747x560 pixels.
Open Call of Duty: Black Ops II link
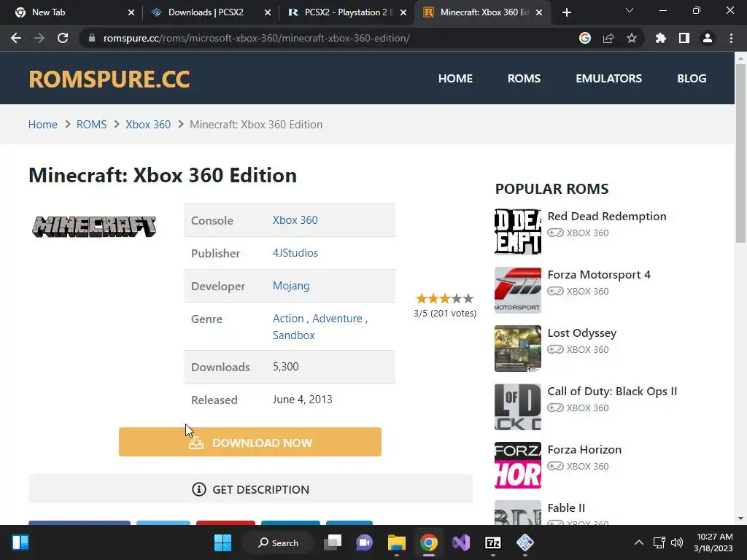(x=612, y=392)
